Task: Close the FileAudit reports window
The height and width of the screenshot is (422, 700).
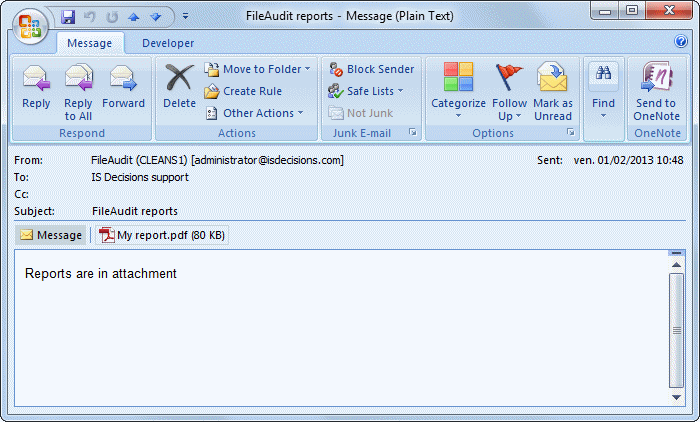Action: 669,11
